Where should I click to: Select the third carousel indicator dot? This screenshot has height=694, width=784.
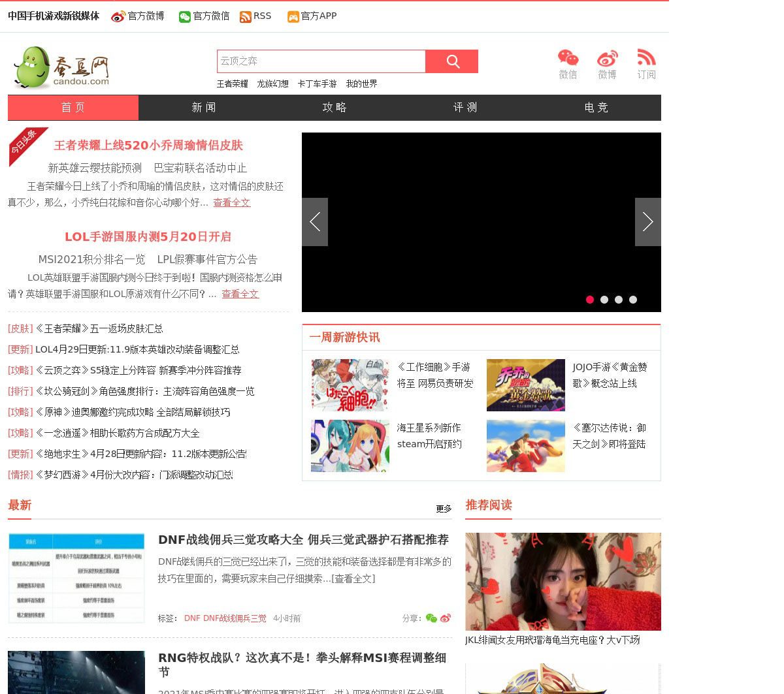[619, 300]
